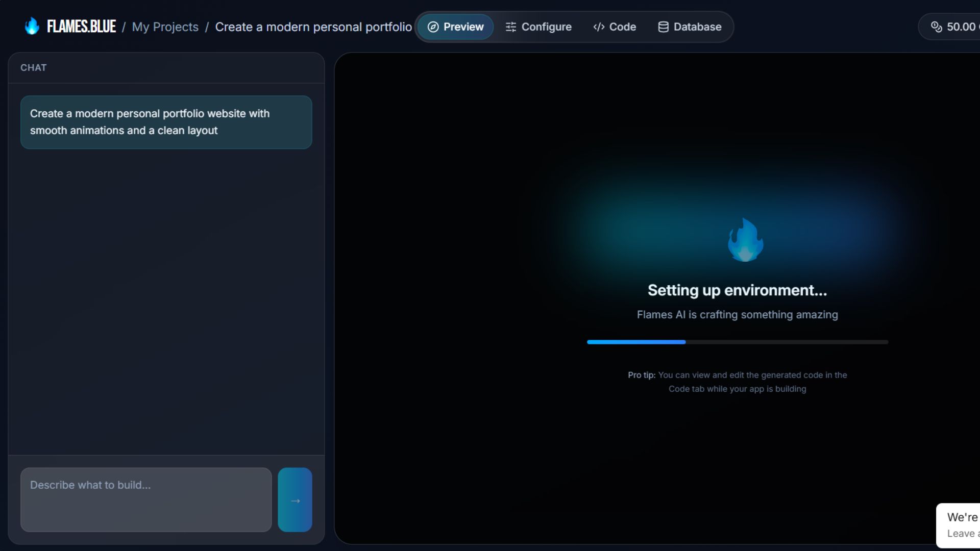Click the compass icon in Preview tab
Image resolution: width=980 pixels, height=551 pixels.
coord(433,27)
